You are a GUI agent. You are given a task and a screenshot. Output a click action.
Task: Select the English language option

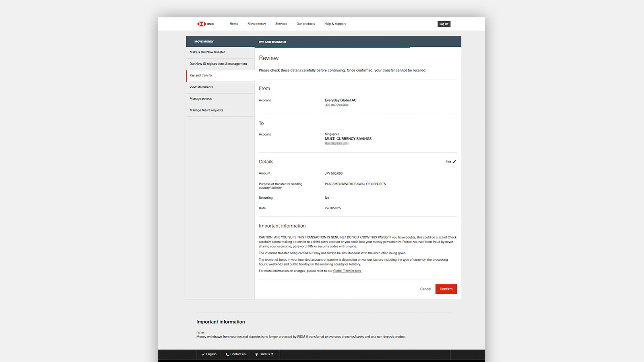[x=209, y=354]
